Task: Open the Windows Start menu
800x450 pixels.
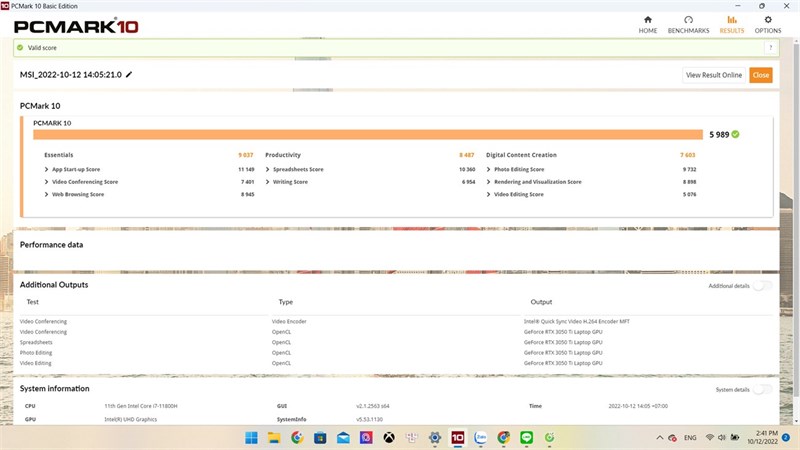Action: pyautogui.click(x=251, y=437)
